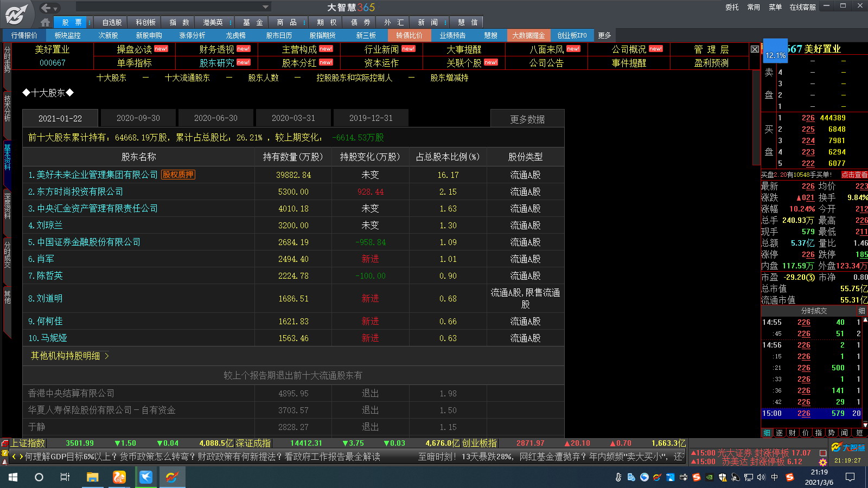Open the 更多 overflow menu in sub-toolbar

click(604, 35)
